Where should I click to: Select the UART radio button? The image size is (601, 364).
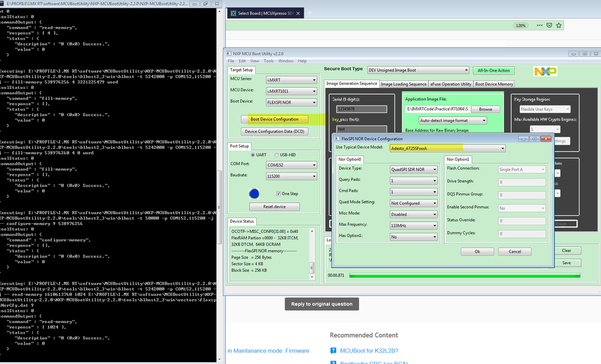point(251,155)
